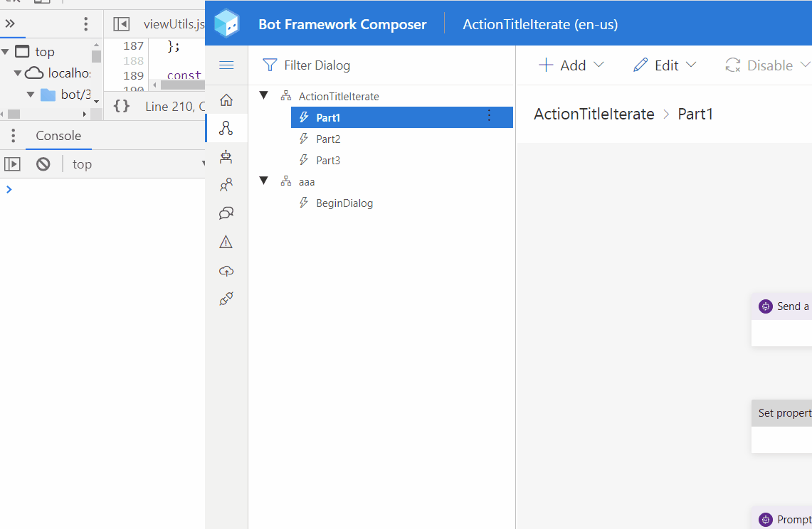Select the Set properties action card

pyautogui.click(x=781, y=427)
